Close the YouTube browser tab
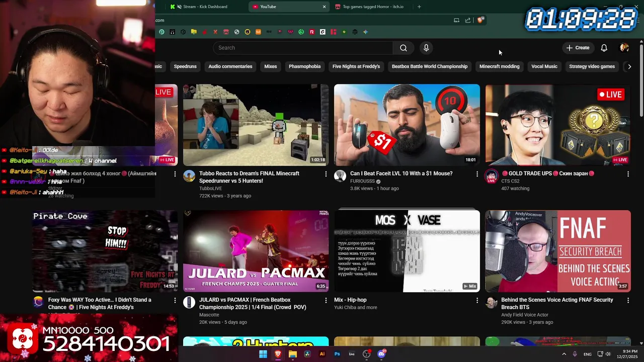The width and height of the screenshot is (644, 362). 324,7
